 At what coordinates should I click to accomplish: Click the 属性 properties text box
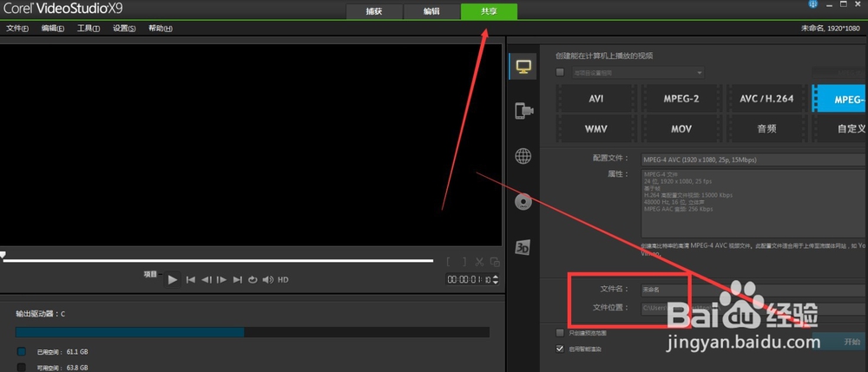click(754, 204)
